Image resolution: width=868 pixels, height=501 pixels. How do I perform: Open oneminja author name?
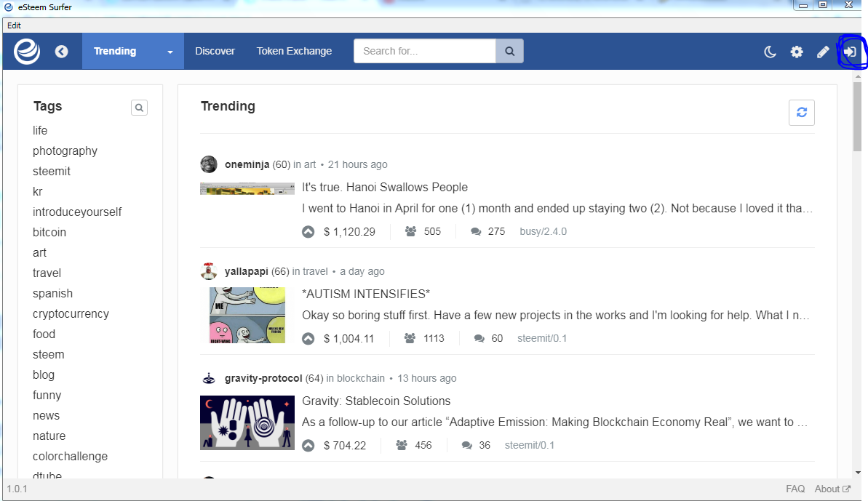click(x=247, y=164)
